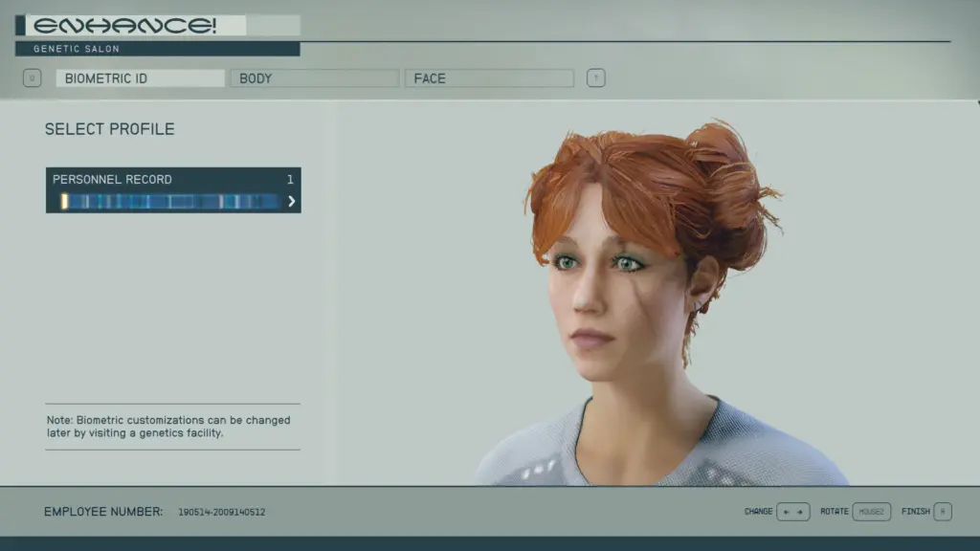Click the Change arrow keys button

coord(793,512)
